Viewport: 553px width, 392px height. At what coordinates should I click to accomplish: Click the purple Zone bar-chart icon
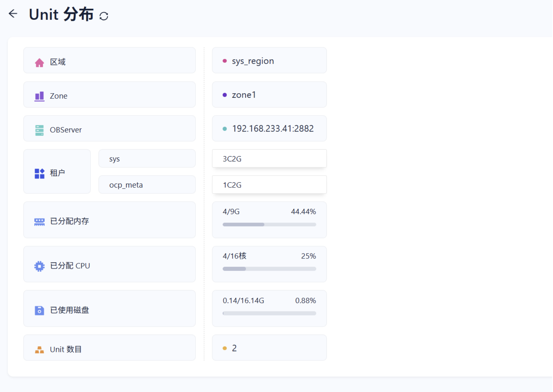coord(39,96)
